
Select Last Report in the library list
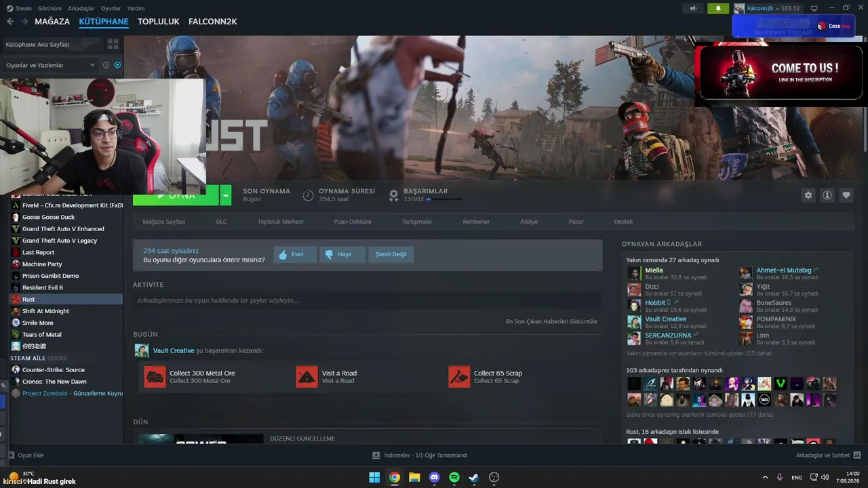pos(66,252)
